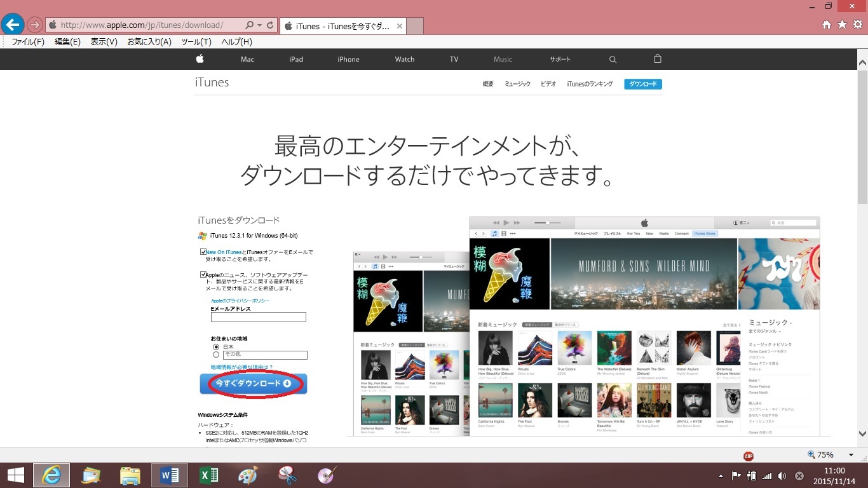Screen dimensions: 868x488
Task: Click the Apple logo in navigation bar
Action: tap(200, 59)
